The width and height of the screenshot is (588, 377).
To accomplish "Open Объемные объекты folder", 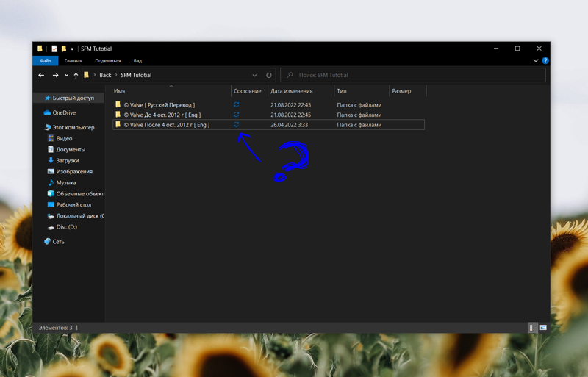I will click(76, 193).
